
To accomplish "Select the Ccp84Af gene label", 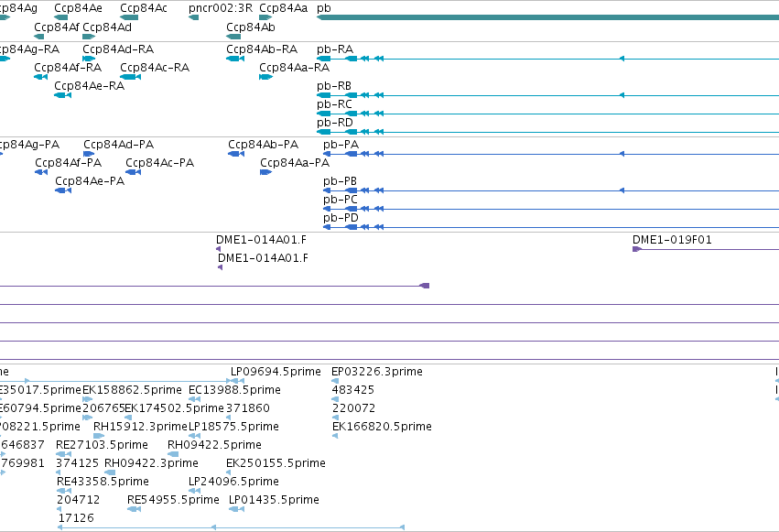I will 56,27.
